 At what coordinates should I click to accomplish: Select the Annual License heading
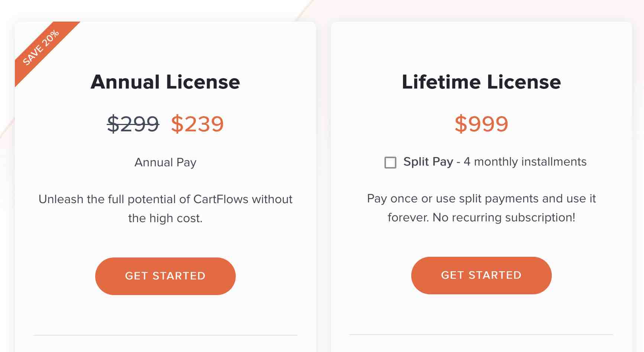pyautogui.click(x=166, y=82)
